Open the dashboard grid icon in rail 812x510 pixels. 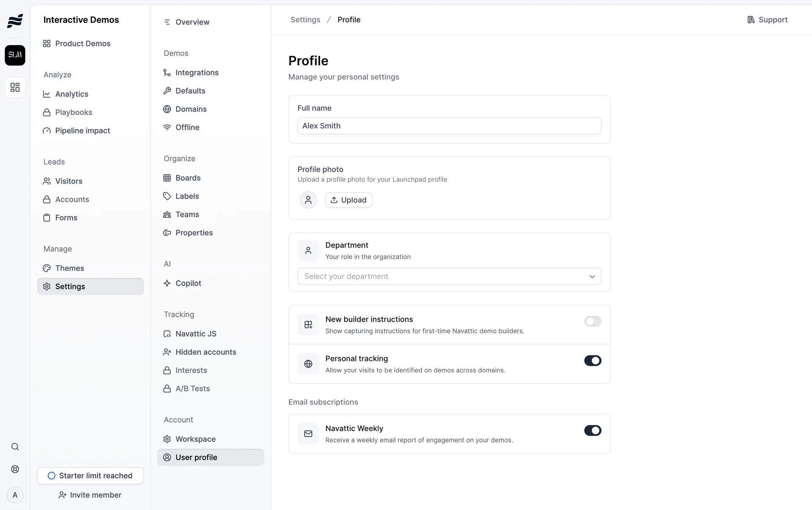click(x=15, y=87)
